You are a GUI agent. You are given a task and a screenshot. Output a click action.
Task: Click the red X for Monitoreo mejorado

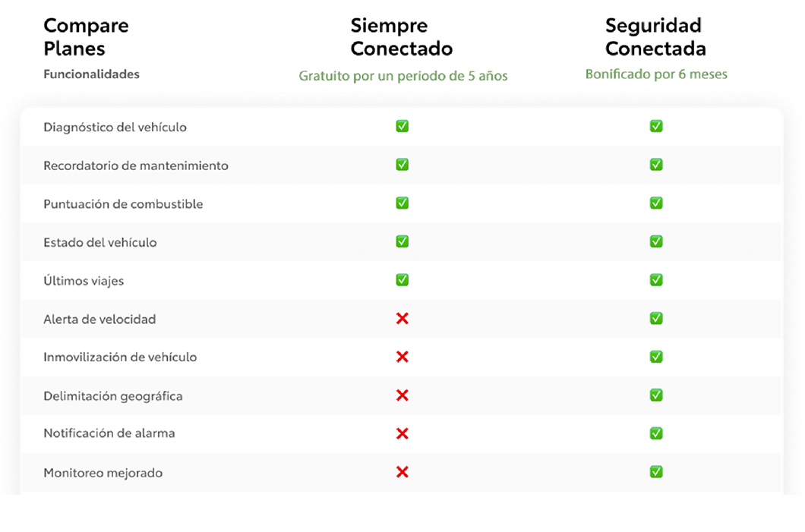click(x=402, y=472)
